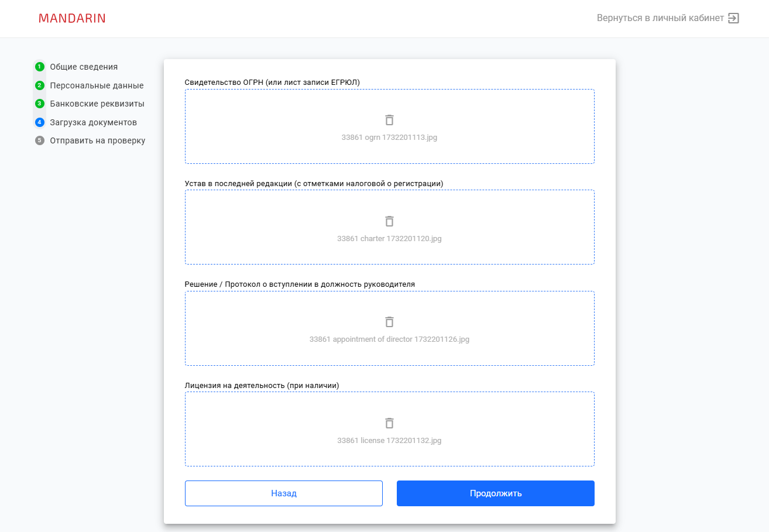Screen dimensions: 769x532
Task: Click step 5 gray circle indicator
Action: pos(40,140)
